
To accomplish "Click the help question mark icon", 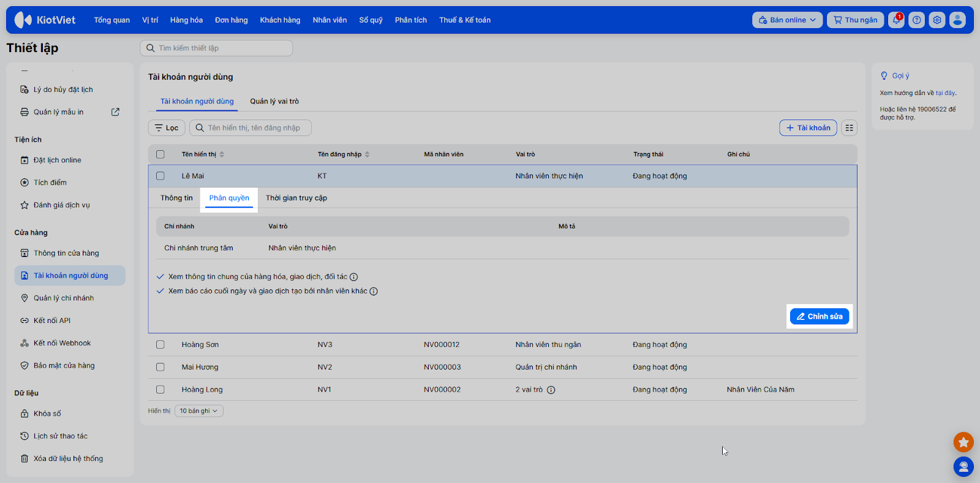I will [x=916, y=20].
